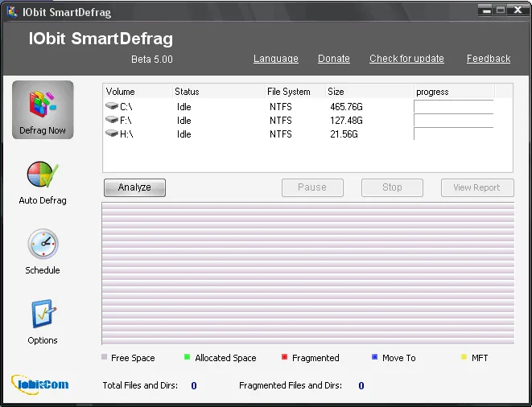Open the Defrag Now panel

(x=43, y=109)
